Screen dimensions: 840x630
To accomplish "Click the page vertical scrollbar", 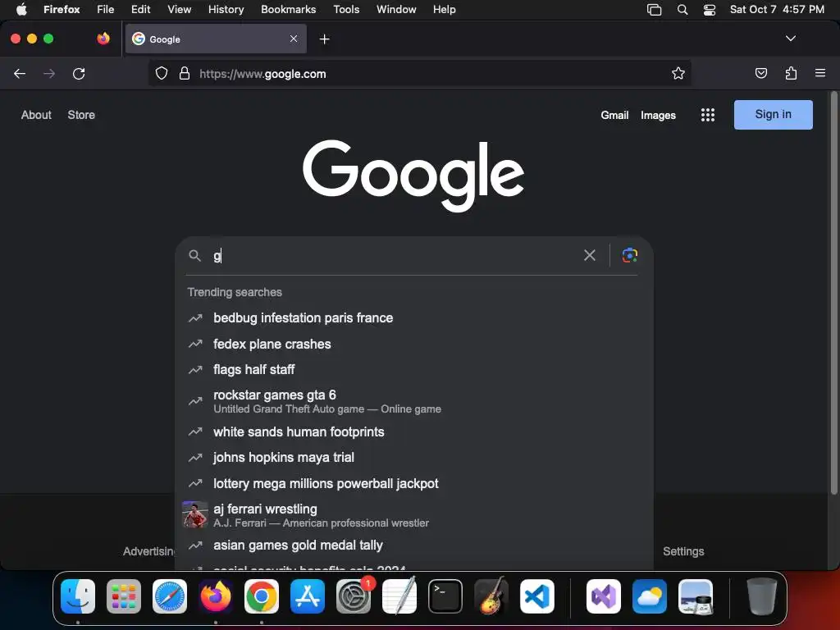I will coord(833,294).
